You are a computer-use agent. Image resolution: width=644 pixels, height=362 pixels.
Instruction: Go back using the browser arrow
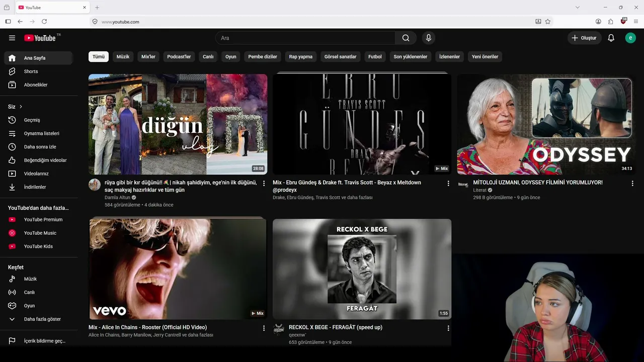tap(20, 22)
